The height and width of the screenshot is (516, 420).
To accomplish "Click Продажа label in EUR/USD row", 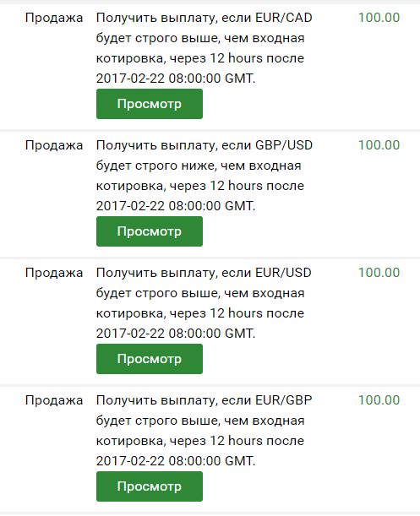I will coord(54,274).
